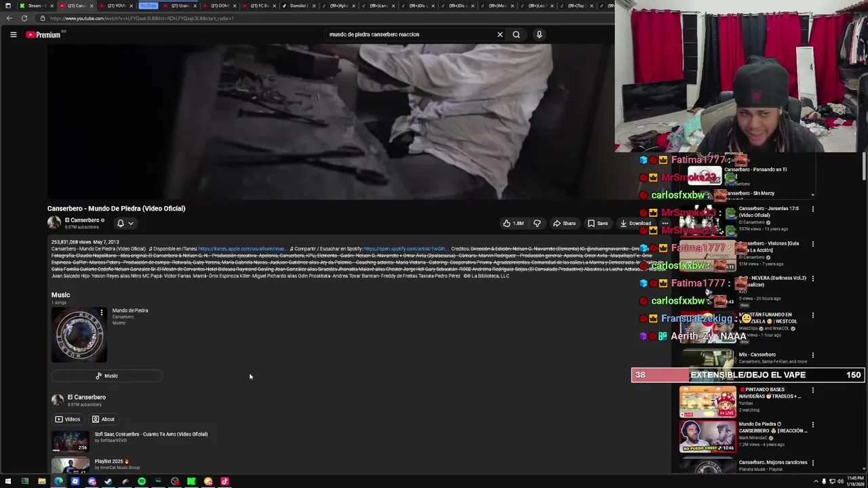Screen dimensions: 868x488
Task: Start voice search with microphone
Action: coord(539,35)
